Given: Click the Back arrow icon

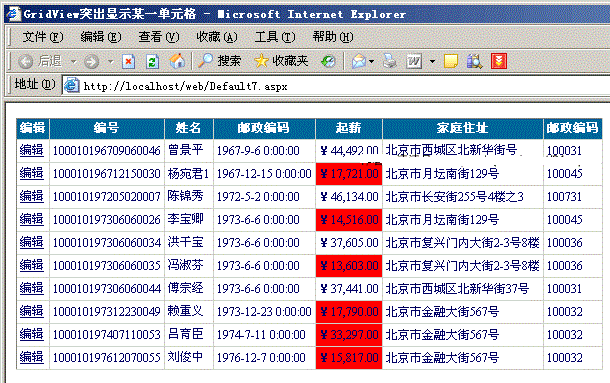Looking at the screenshot, I should [x=26, y=61].
